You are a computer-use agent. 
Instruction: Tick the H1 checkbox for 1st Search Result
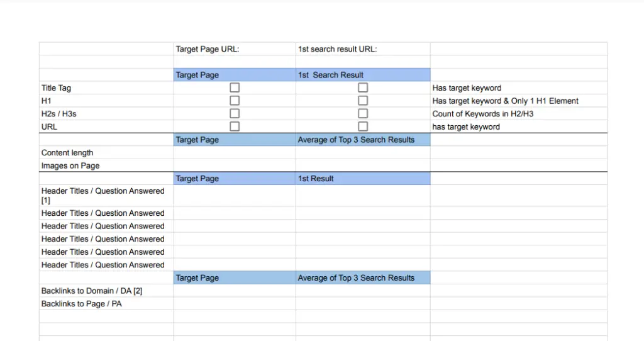click(363, 101)
